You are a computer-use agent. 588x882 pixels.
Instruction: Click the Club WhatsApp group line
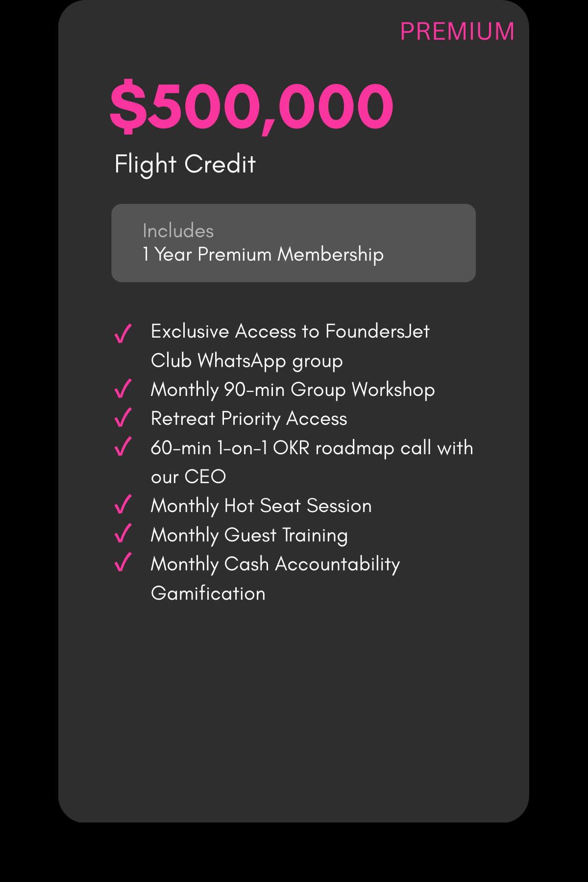pyautogui.click(x=247, y=361)
